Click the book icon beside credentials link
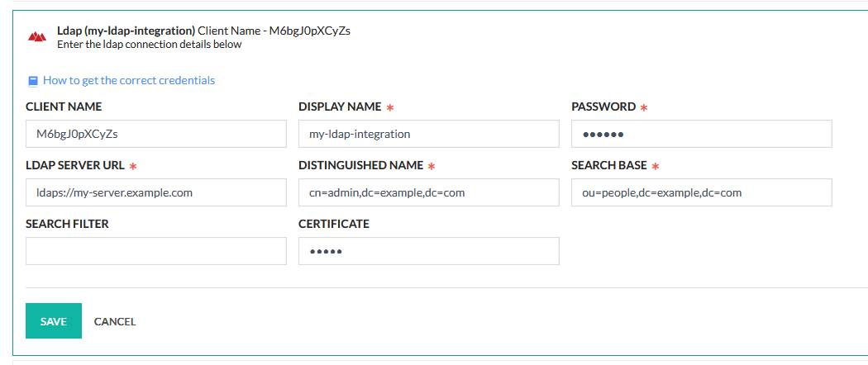The height and width of the screenshot is (365, 868). coord(33,81)
